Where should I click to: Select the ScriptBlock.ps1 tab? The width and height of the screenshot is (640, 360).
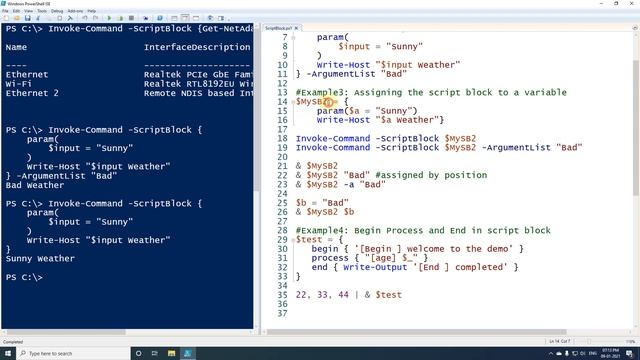pos(279,28)
